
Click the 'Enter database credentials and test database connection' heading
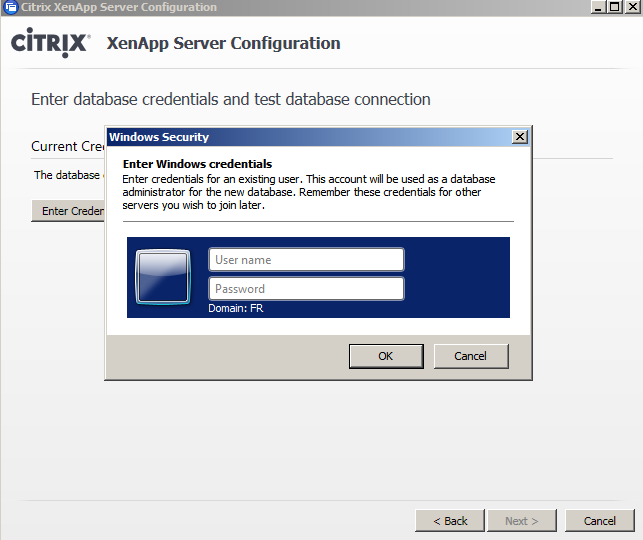[231, 100]
